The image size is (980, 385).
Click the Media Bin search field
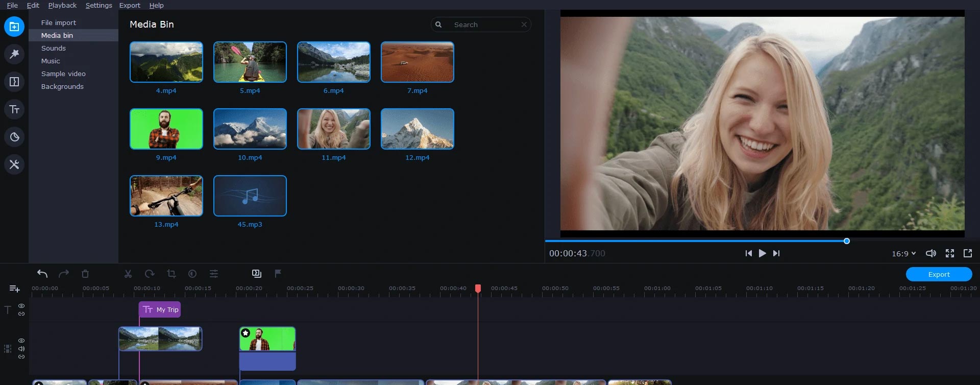481,25
